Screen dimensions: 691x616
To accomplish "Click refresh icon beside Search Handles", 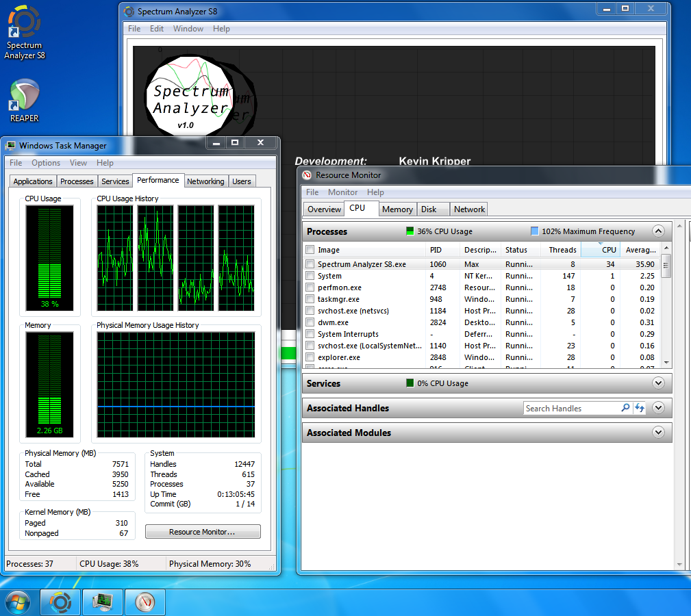I will click(x=640, y=408).
